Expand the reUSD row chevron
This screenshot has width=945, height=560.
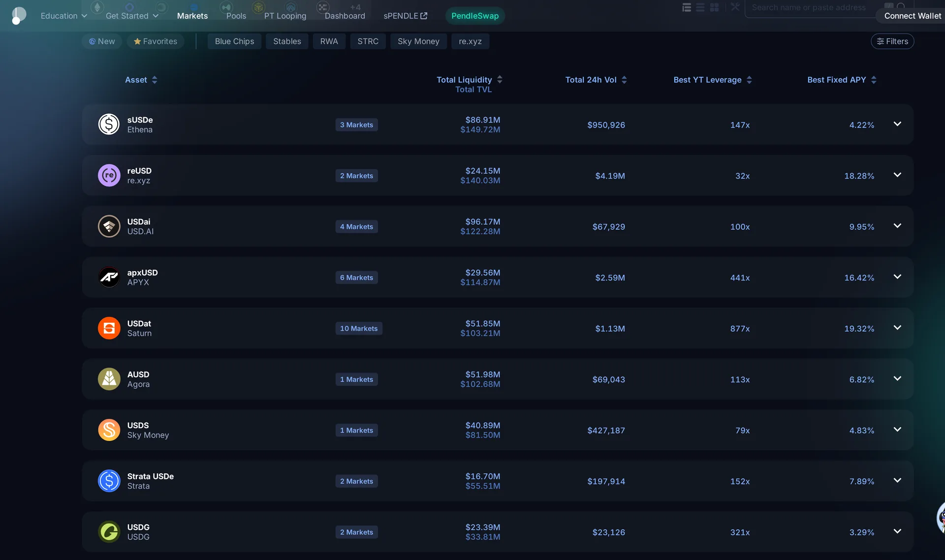pyautogui.click(x=897, y=175)
